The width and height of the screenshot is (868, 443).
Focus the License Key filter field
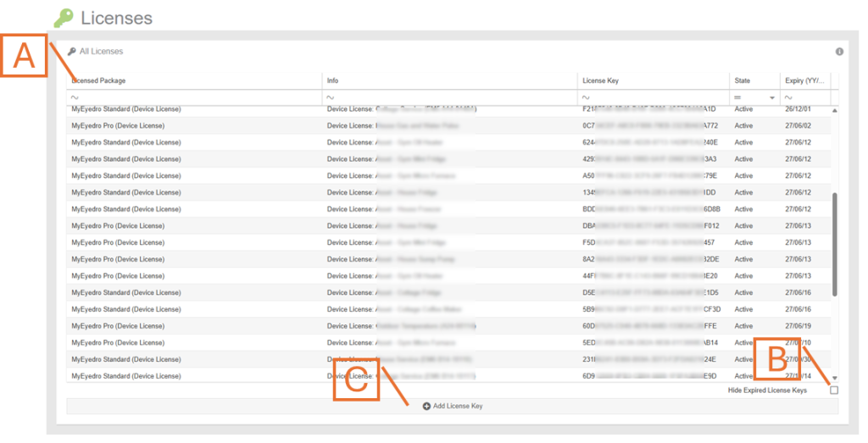654,97
